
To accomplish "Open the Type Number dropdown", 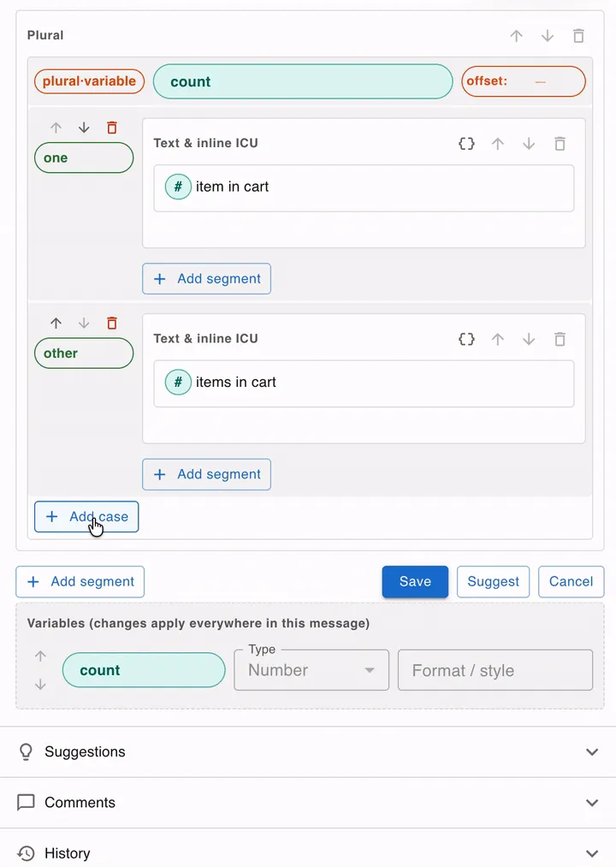I will [311, 670].
